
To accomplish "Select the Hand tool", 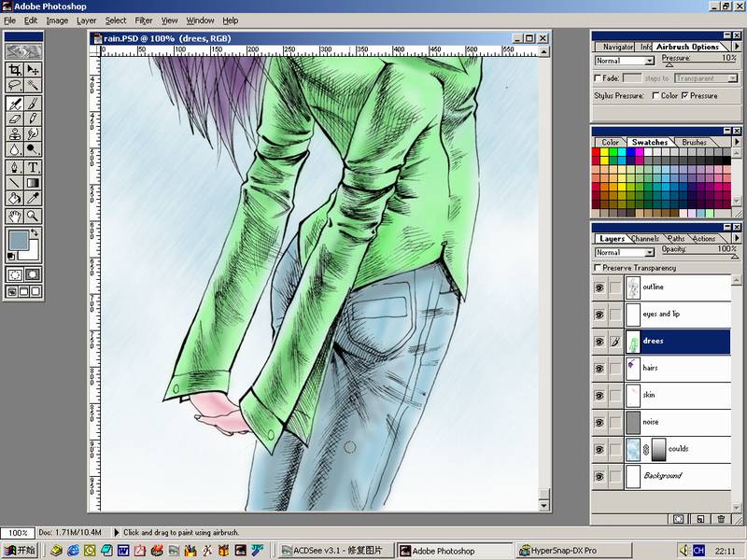I will coord(15,217).
